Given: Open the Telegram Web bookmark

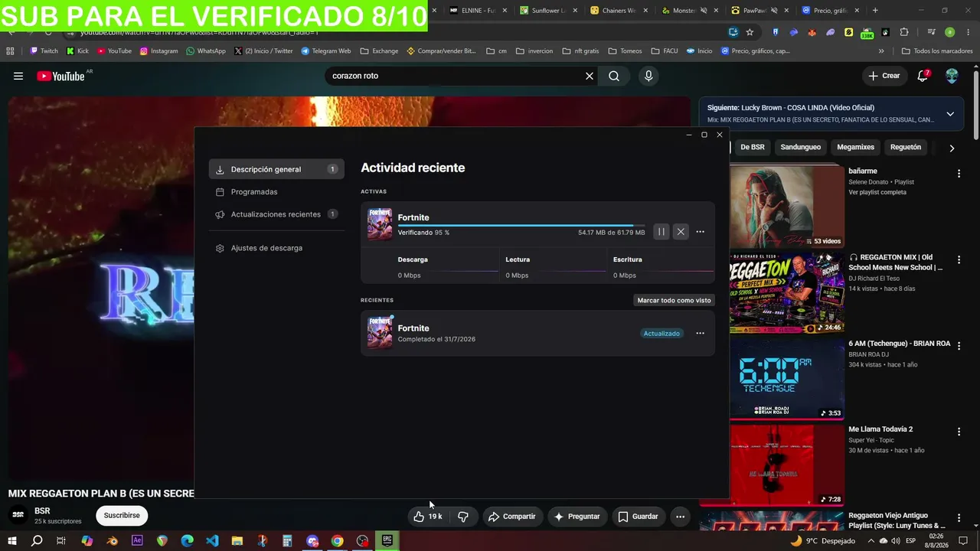Looking at the screenshot, I should [326, 51].
